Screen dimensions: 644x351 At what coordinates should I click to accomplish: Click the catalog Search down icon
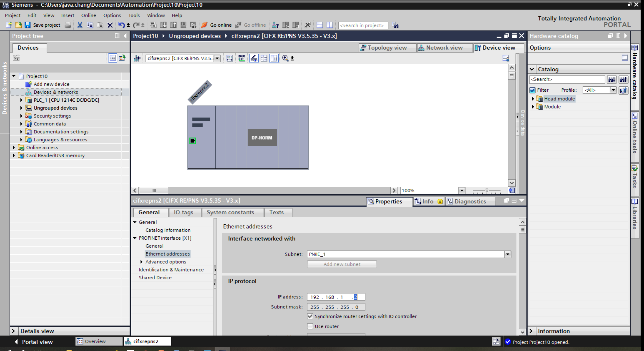[612, 79]
